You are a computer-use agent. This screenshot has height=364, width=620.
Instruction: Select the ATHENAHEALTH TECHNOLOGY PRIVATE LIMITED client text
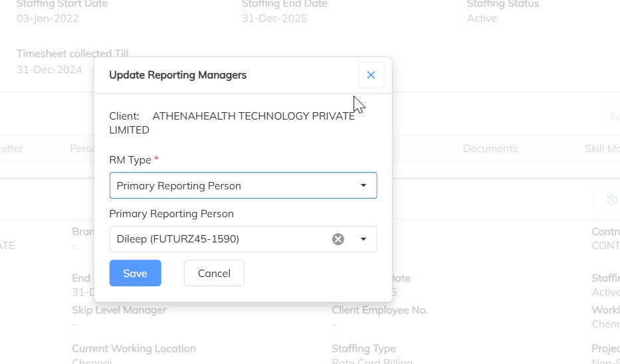tap(232, 123)
